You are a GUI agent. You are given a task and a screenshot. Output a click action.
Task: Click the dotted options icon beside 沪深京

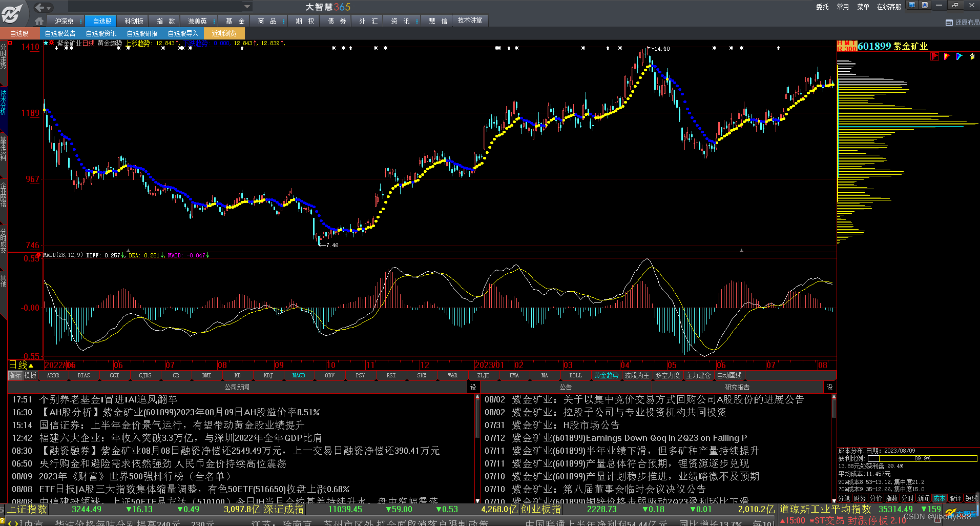click(x=81, y=22)
